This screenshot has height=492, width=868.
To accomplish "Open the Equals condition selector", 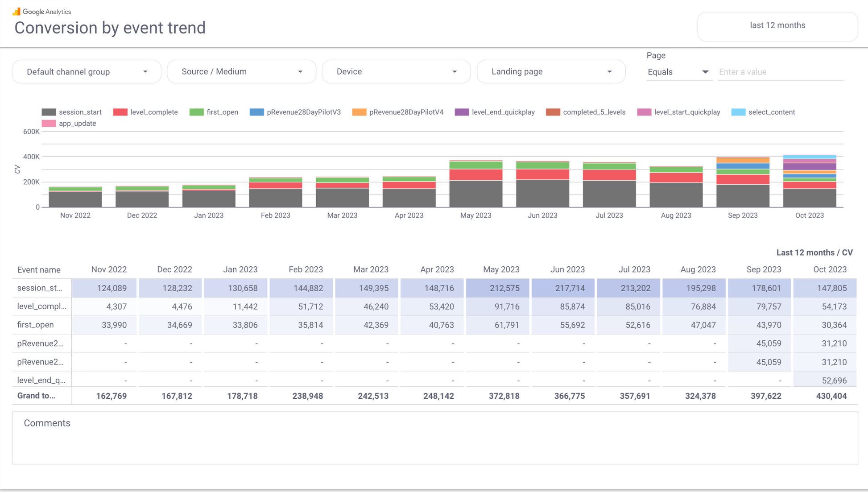I will pos(678,72).
